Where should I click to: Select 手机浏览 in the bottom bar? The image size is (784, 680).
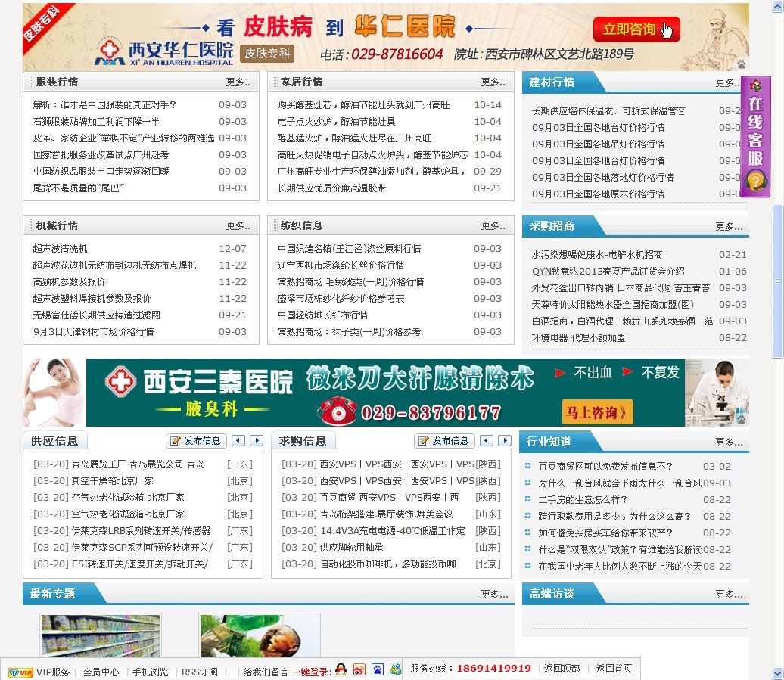pos(150,672)
